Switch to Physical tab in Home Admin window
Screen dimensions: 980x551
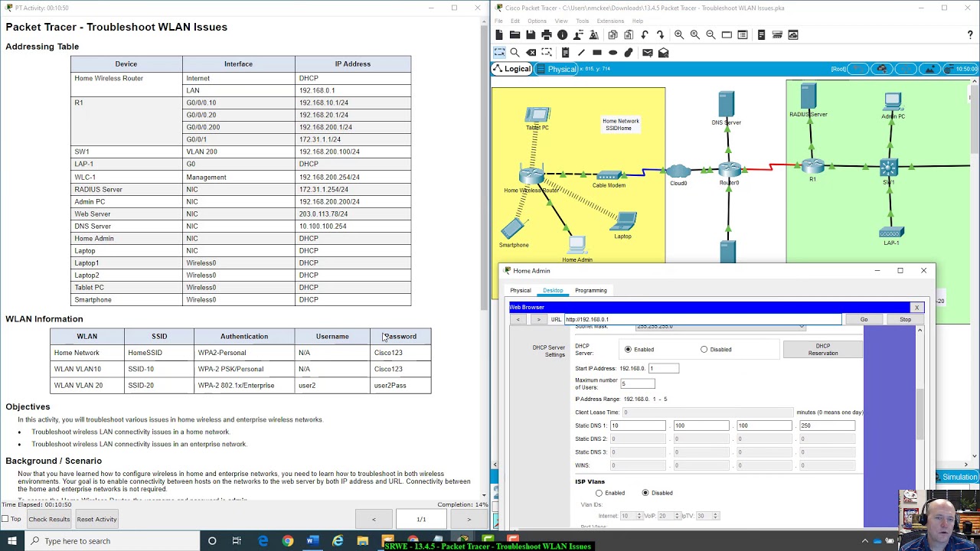tap(521, 290)
